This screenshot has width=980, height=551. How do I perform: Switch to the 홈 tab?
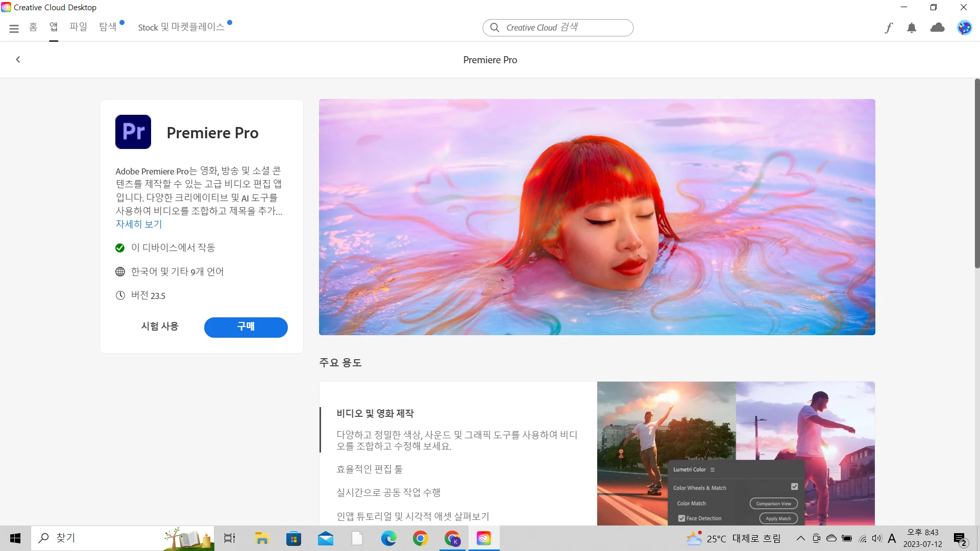click(33, 27)
